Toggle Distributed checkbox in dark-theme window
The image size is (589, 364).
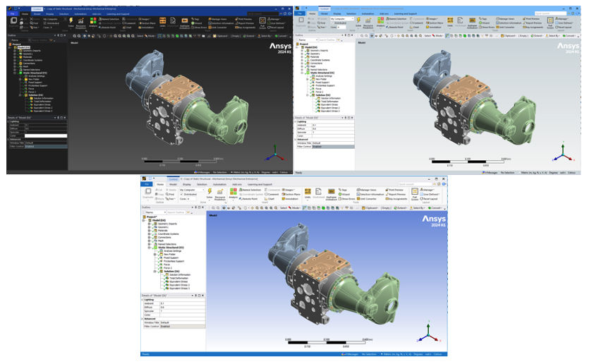tap(43, 23)
